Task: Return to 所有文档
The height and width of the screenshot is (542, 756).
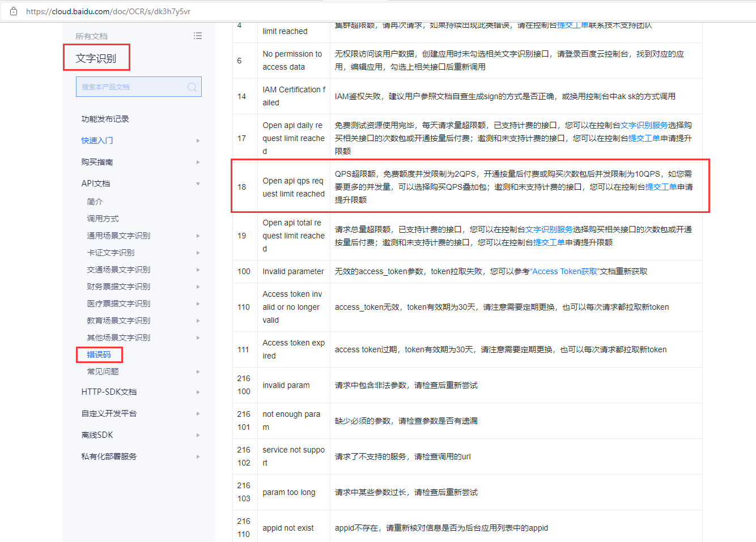Action: coord(92,35)
